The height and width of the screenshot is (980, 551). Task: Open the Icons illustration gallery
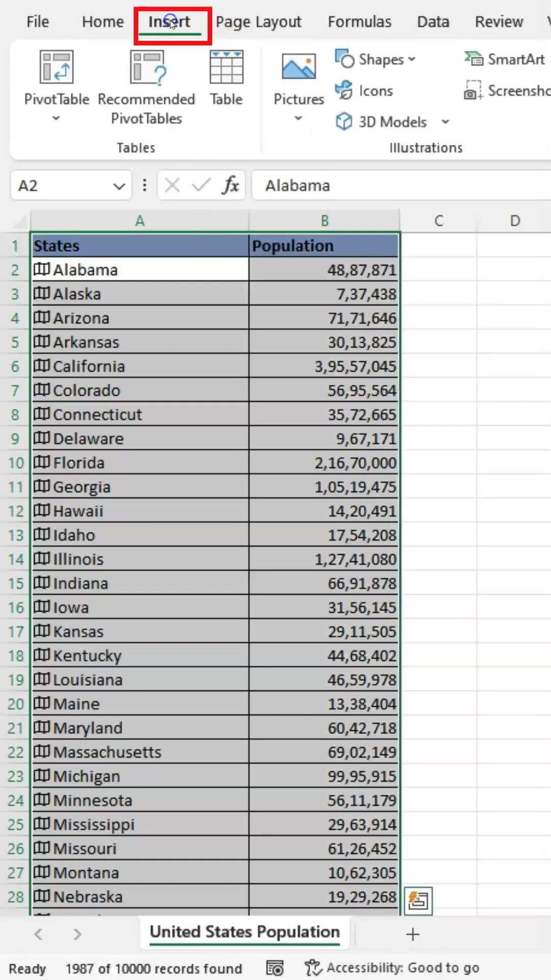(x=364, y=91)
